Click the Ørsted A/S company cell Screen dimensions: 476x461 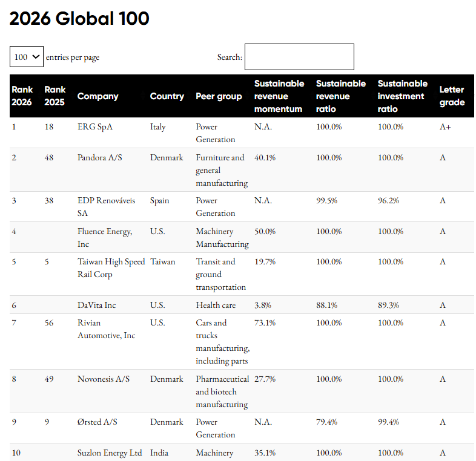(98, 422)
